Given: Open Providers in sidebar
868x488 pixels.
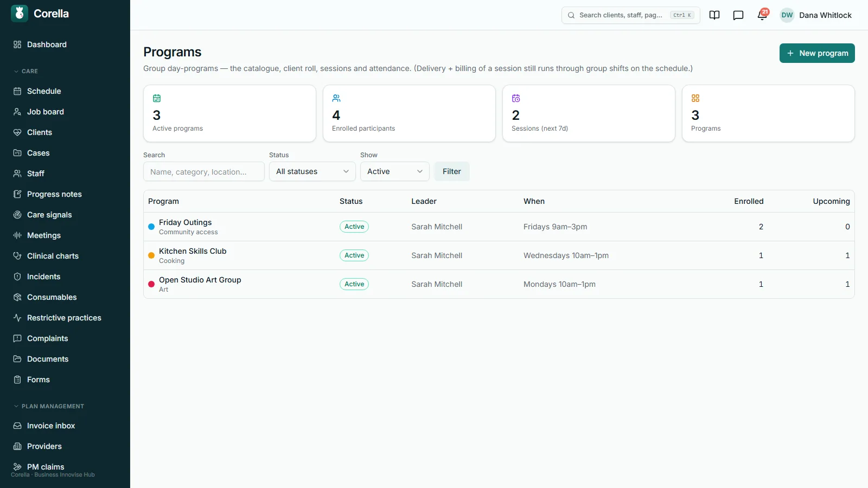Looking at the screenshot, I should (65, 446).
